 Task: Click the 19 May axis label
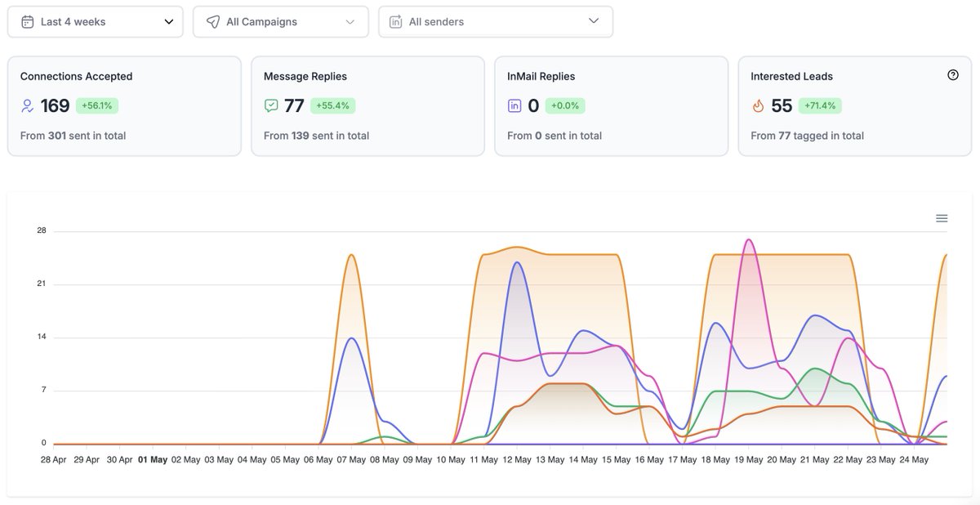tap(749, 459)
